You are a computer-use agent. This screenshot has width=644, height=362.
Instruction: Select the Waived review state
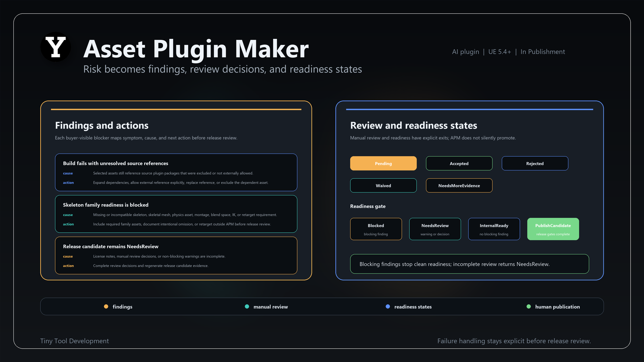(383, 185)
